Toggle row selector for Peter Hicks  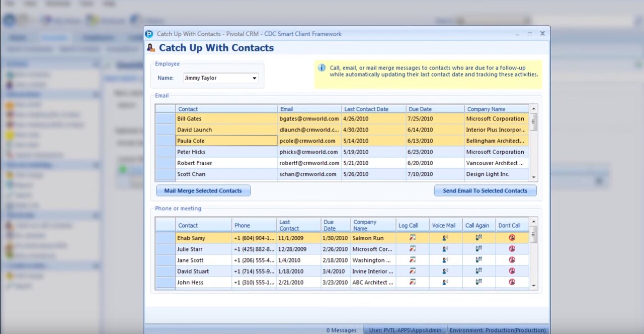coord(165,152)
